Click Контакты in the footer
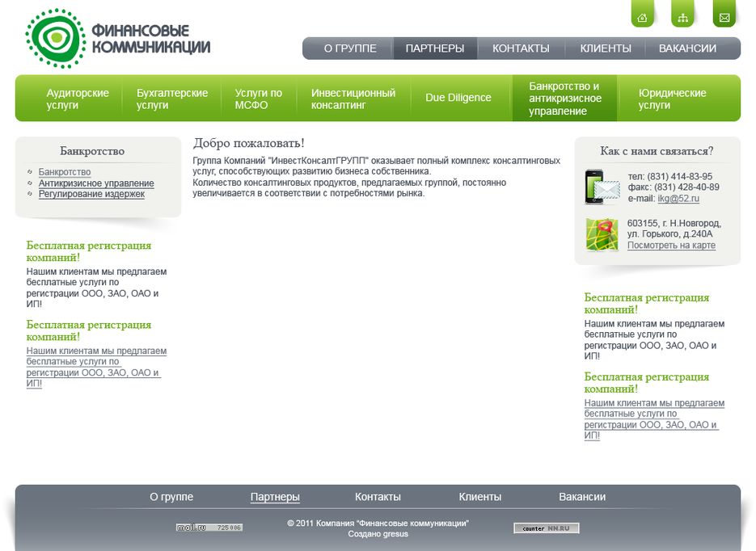 [x=378, y=497]
